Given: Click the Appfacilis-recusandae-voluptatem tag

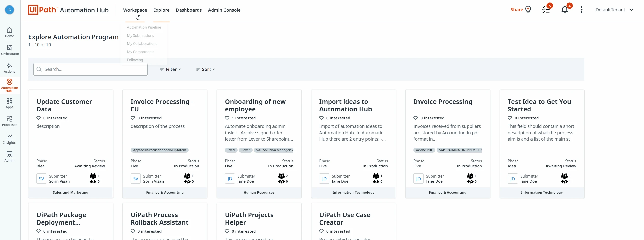Looking at the screenshot, I should 159,150.
